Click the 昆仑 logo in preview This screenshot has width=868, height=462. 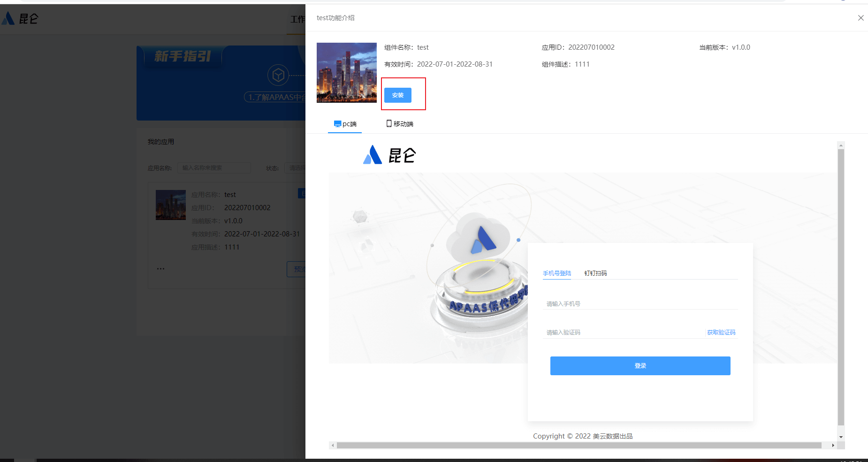tap(389, 155)
